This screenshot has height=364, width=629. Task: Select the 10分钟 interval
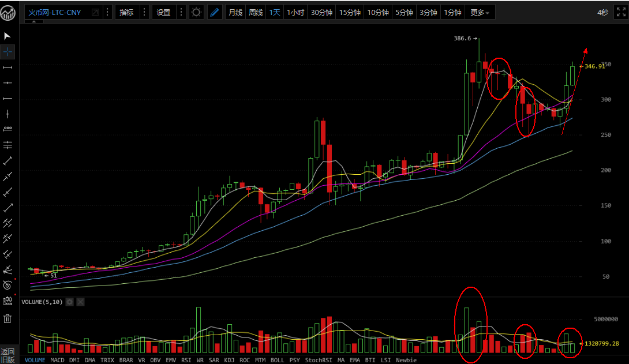click(x=378, y=13)
